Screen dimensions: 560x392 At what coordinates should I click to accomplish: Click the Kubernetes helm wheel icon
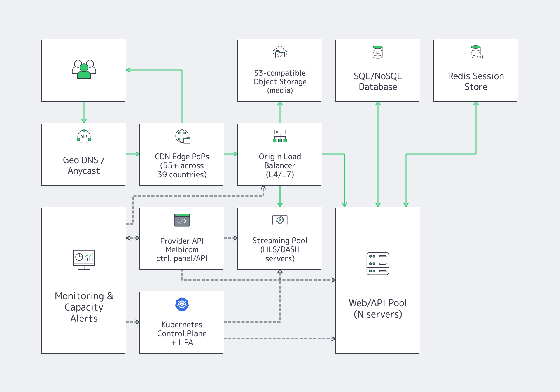coord(182,304)
